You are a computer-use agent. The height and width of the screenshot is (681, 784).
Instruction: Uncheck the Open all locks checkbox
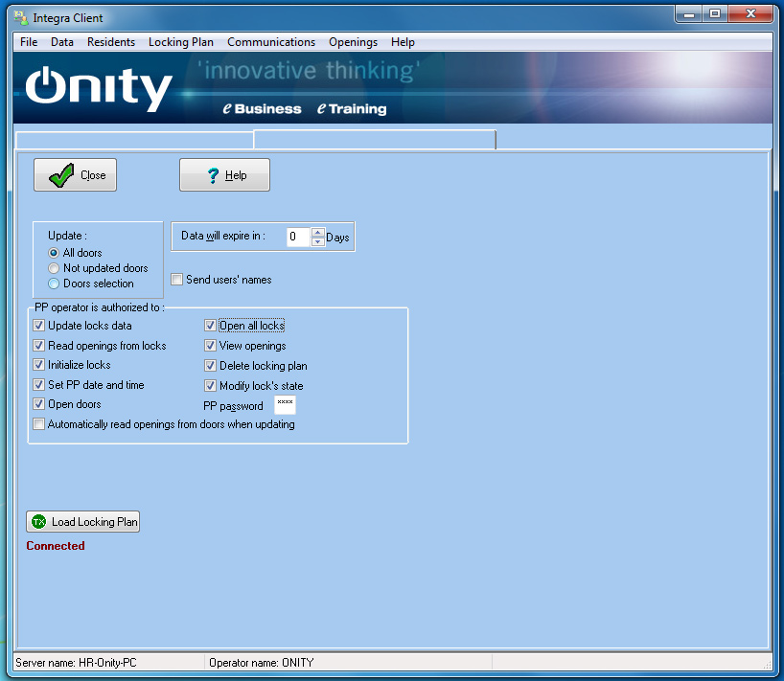point(211,326)
